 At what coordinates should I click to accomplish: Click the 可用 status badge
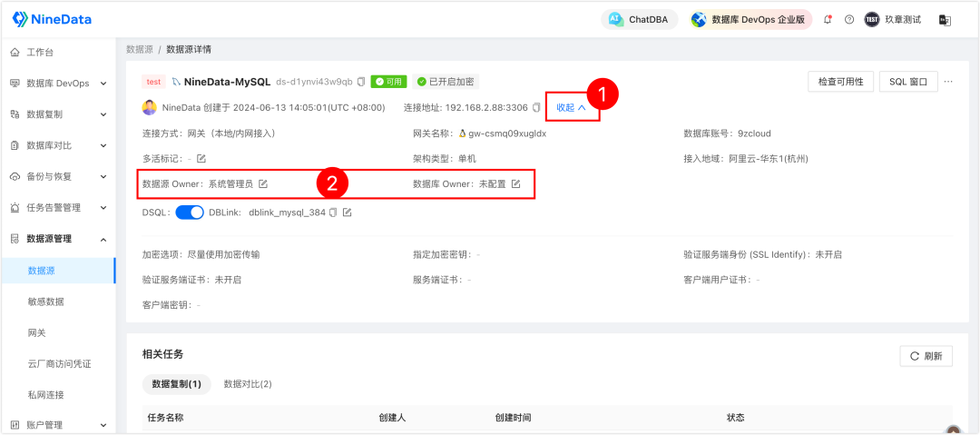(x=388, y=82)
